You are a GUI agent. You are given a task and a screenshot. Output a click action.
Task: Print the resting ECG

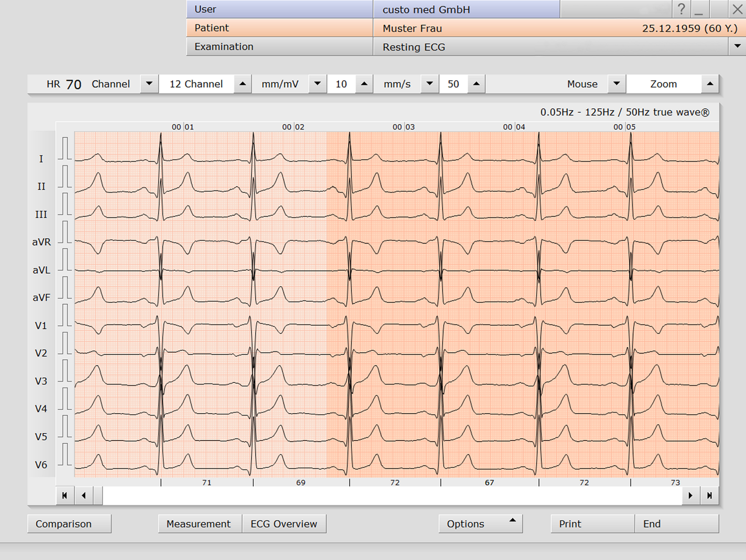[592, 524]
